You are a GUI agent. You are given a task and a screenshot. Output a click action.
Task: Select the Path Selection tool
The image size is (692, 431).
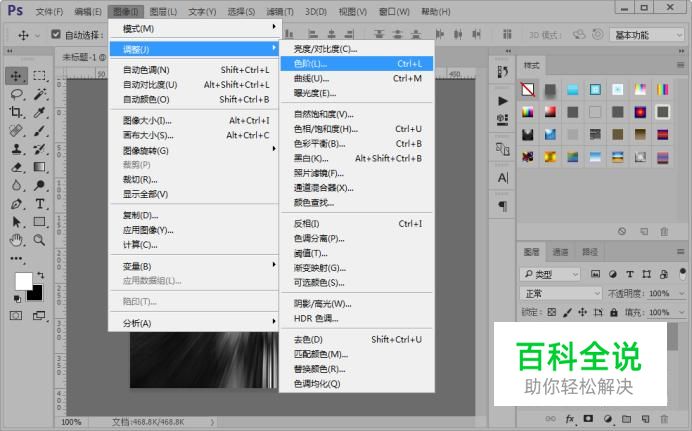click(16, 222)
